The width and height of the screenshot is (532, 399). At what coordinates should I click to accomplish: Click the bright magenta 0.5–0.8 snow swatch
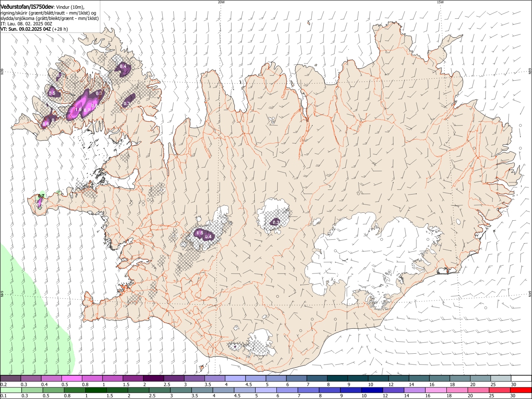click(x=71, y=379)
